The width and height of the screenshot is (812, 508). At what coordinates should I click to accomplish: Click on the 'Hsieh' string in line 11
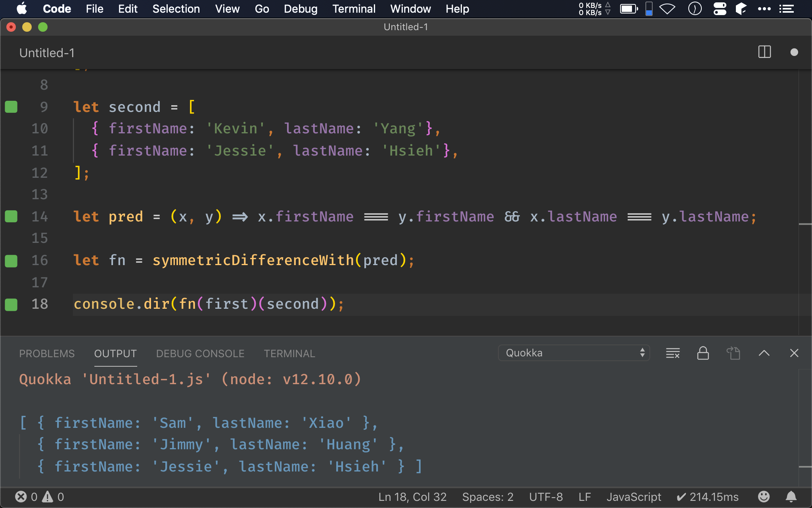pyautogui.click(x=411, y=151)
